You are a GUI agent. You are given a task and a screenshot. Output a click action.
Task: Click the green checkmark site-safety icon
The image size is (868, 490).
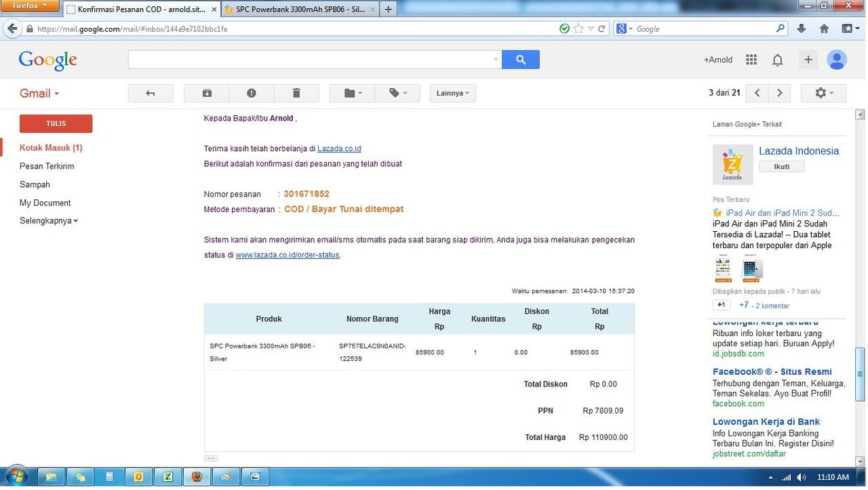point(564,28)
